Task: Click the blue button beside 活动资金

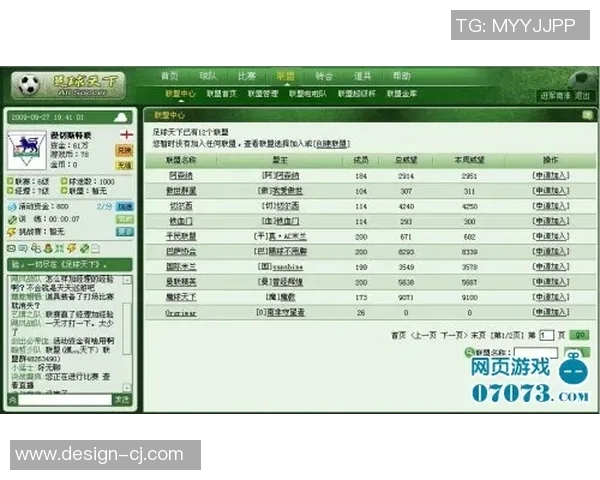Action: point(125,207)
